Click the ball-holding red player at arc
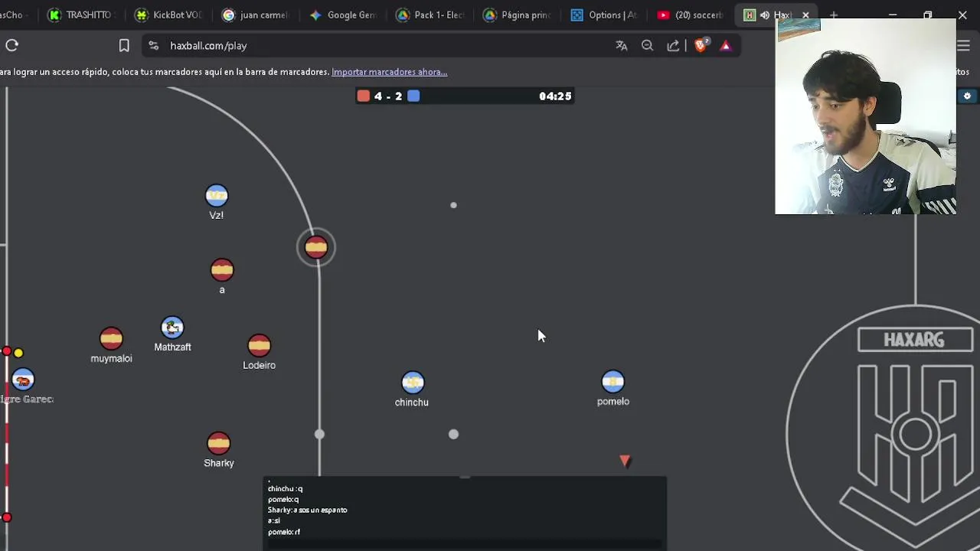 click(x=316, y=247)
